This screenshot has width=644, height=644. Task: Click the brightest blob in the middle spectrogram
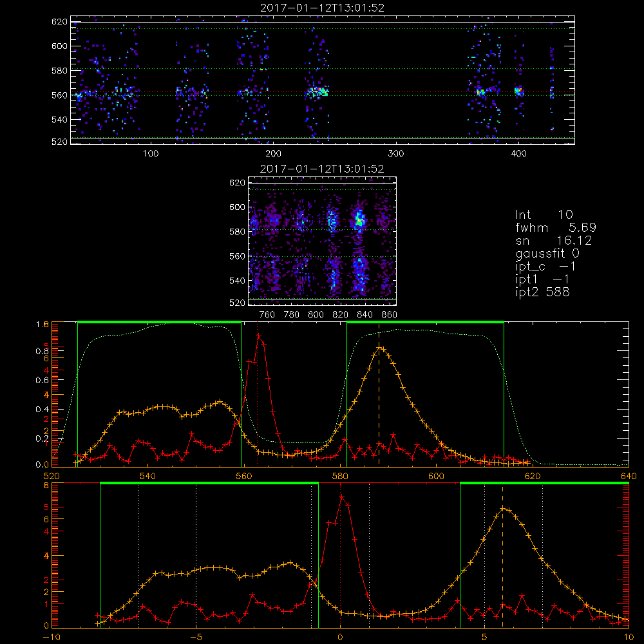pos(359,220)
